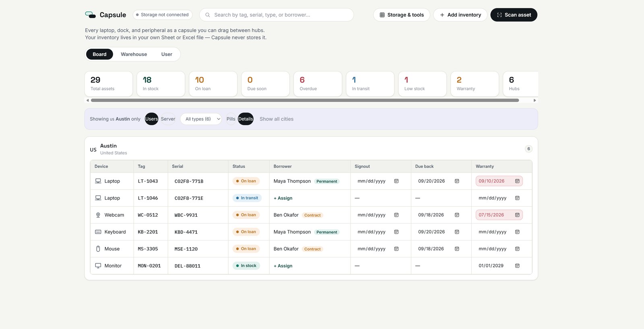Select the Hubs stat card
Screen dimensions: 644x329
pos(520,84)
